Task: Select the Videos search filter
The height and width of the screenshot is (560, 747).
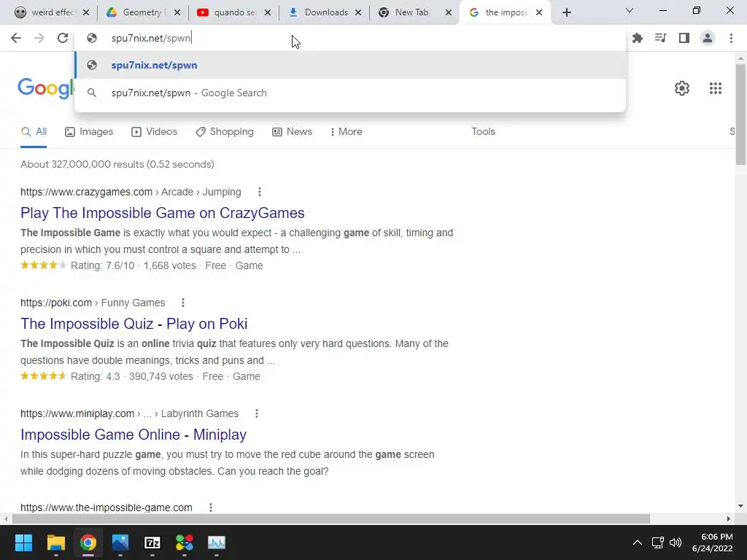Action: 155,132
